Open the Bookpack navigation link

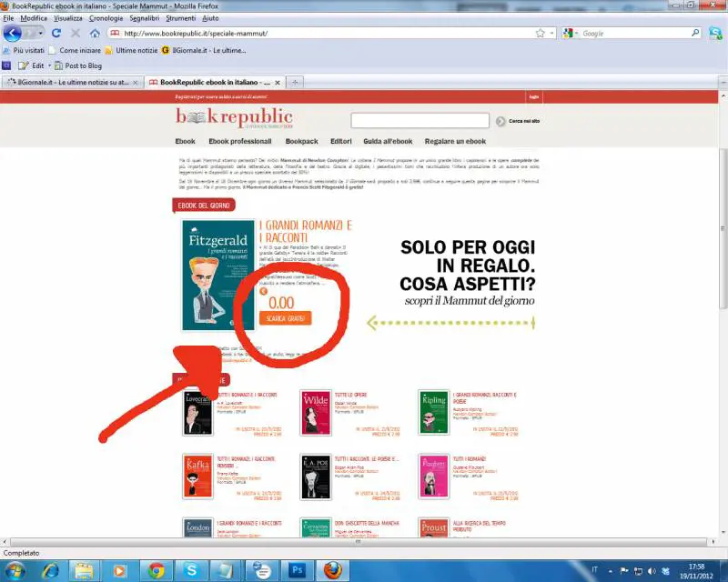click(x=301, y=141)
